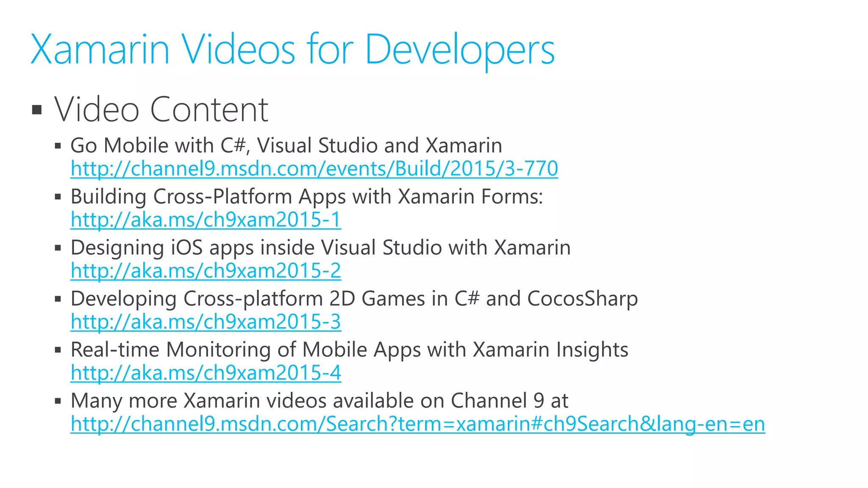This screenshot has width=868, height=488.
Task: Click the aka.ms/ch9xam2015-4 link
Action: [206, 372]
